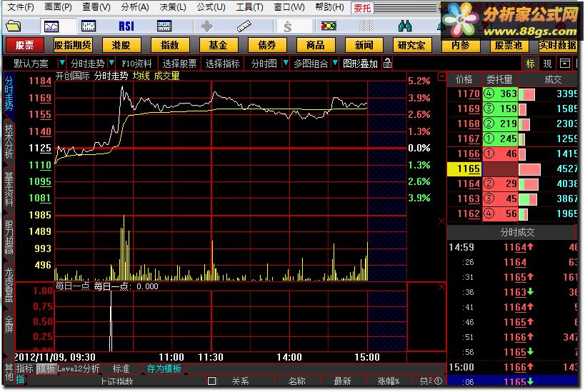585x392 pixels.
Task: Select the 股指期货 category button
Action: pyautogui.click(x=73, y=45)
